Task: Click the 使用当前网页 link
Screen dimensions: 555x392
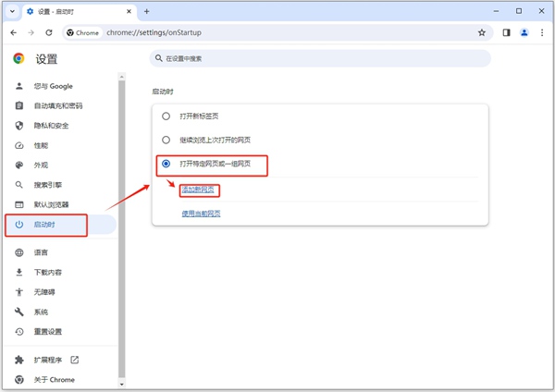Action: click(201, 214)
